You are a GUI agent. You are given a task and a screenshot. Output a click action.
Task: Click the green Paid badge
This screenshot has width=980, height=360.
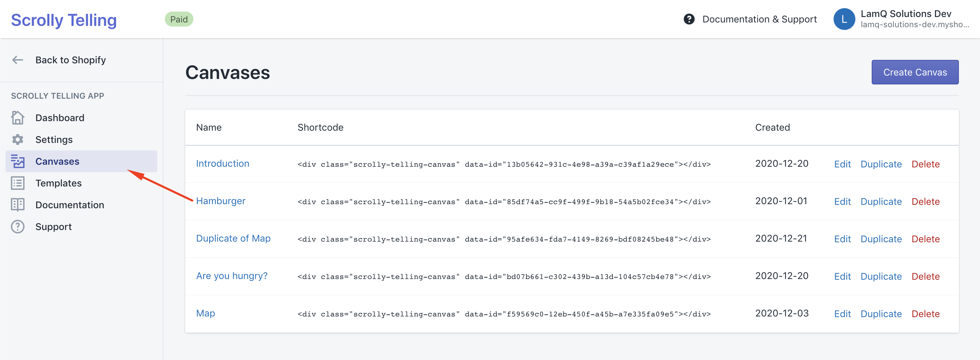point(179,19)
